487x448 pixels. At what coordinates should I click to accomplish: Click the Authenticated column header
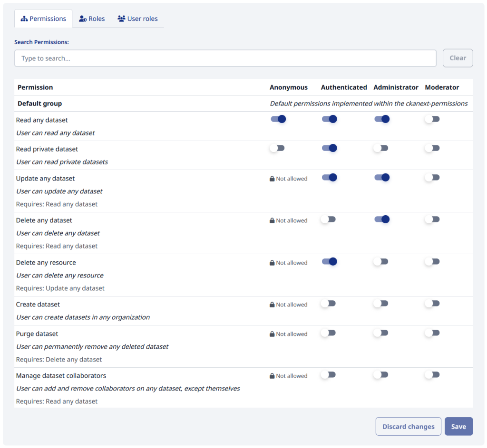[x=344, y=87]
